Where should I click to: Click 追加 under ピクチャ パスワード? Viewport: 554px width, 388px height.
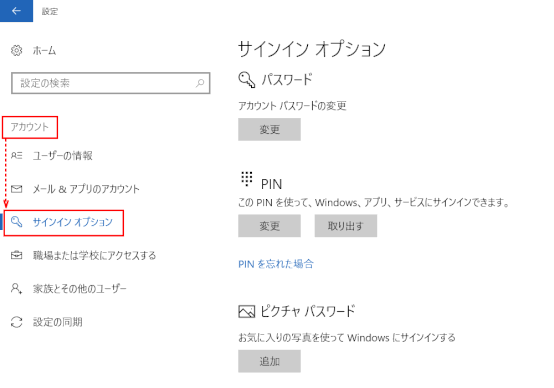(x=269, y=361)
